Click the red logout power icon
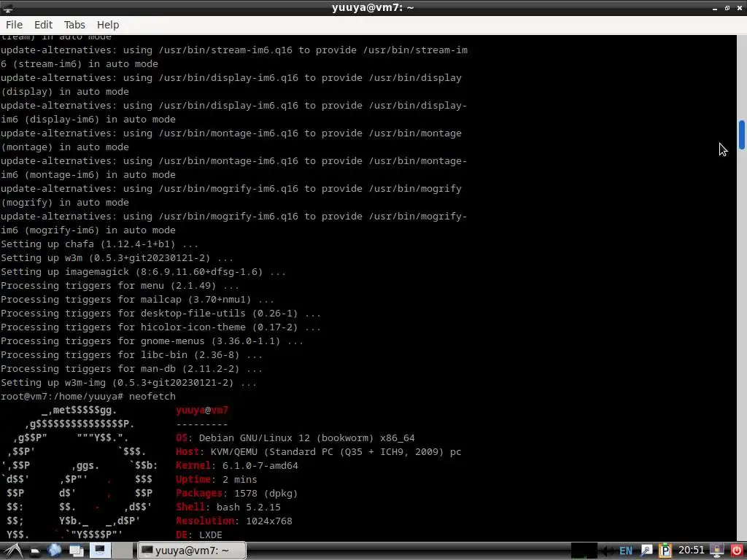Image resolution: width=747 pixels, height=560 pixels. click(x=736, y=551)
